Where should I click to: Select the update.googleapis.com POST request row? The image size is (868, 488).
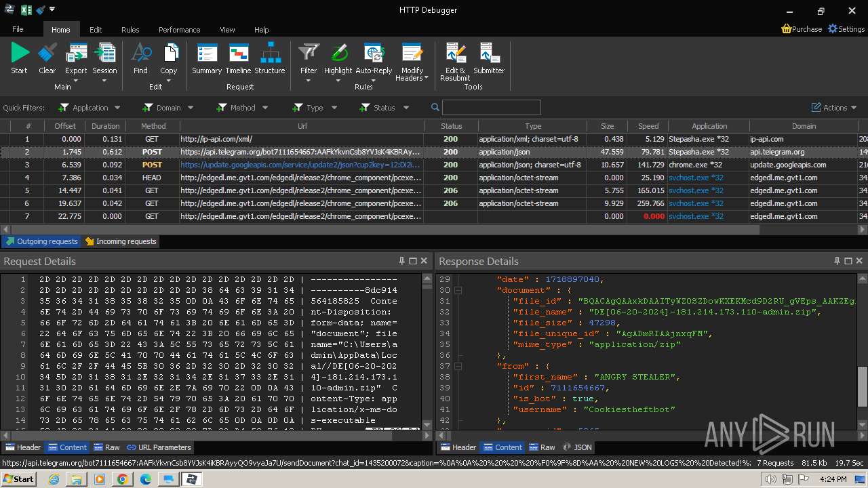coord(434,165)
